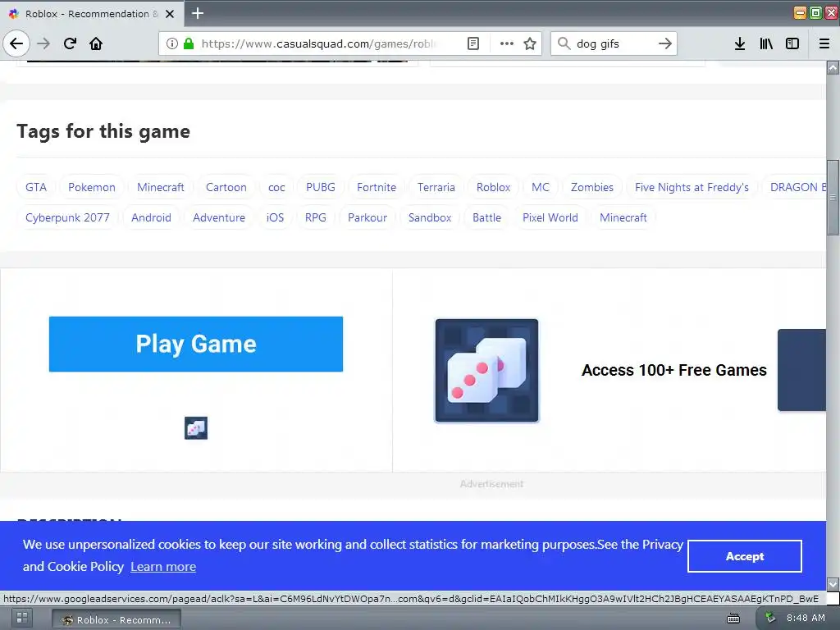Open a new tab with plus button
The width and height of the screenshot is (840, 630).
(198, 13)
